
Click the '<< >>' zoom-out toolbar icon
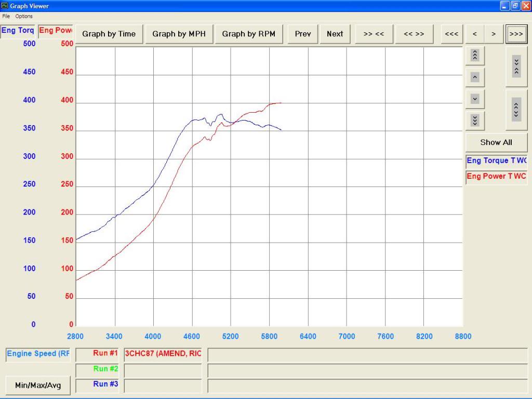tap(414, 33)
